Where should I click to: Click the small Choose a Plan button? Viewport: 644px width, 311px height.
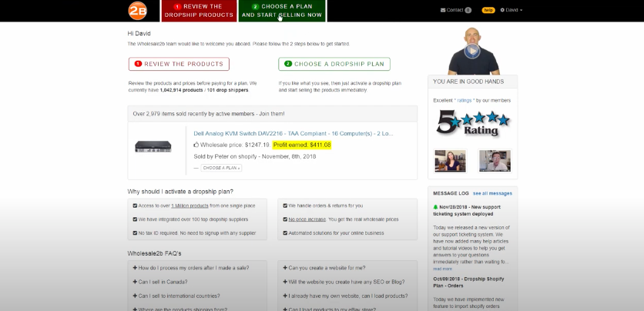[221, 168]
